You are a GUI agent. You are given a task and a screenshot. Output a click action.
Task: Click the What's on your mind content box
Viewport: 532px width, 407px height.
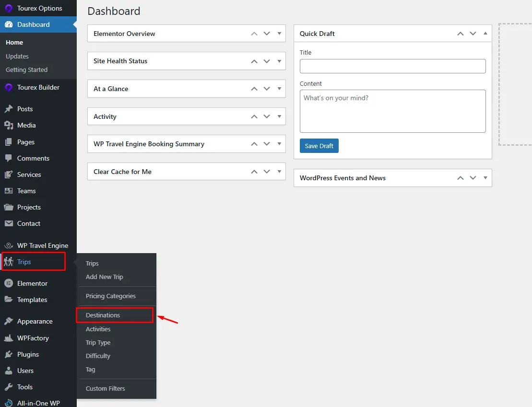(x=392, y=111)
